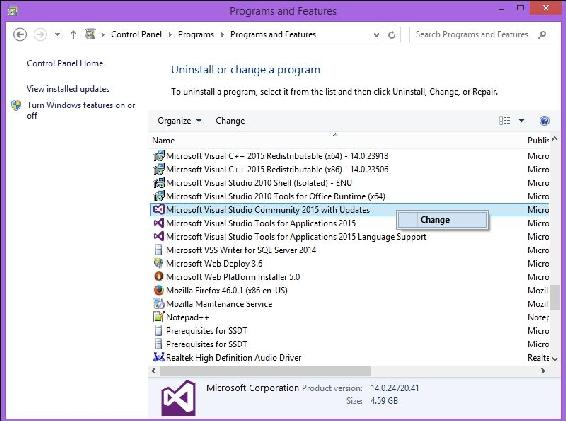Select Microsoft Visual Studio Community 2015 with Updates
The height and width of the screenshot is (421, 566).
click(268, 210)
